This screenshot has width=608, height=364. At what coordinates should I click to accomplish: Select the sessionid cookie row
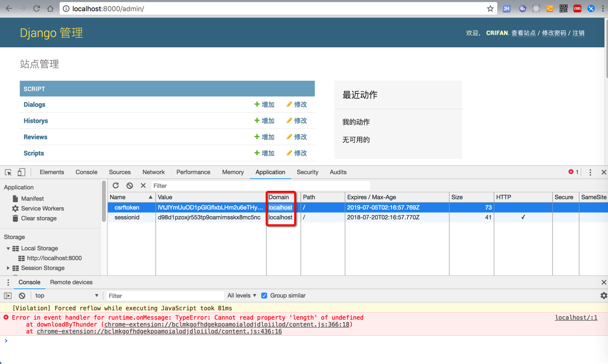pyautogui.click(x=358, y=217)
